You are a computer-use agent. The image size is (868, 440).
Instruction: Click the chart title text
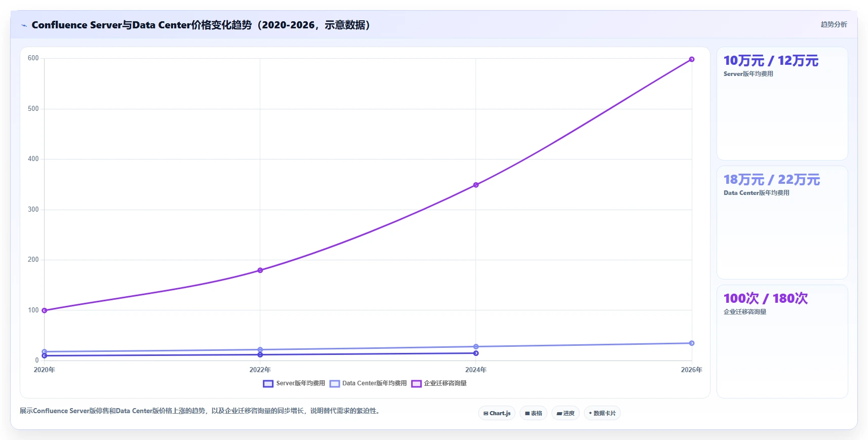(202, 25)
